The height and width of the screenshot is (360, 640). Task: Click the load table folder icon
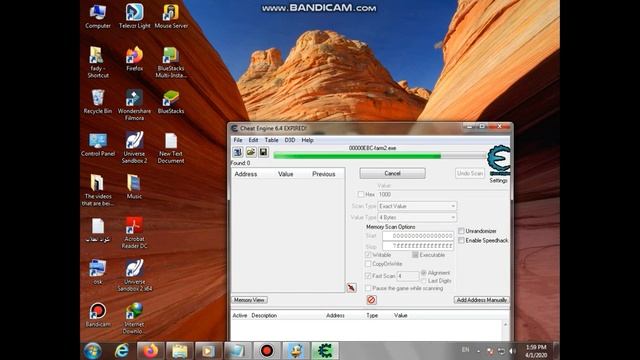pos(251,152)
